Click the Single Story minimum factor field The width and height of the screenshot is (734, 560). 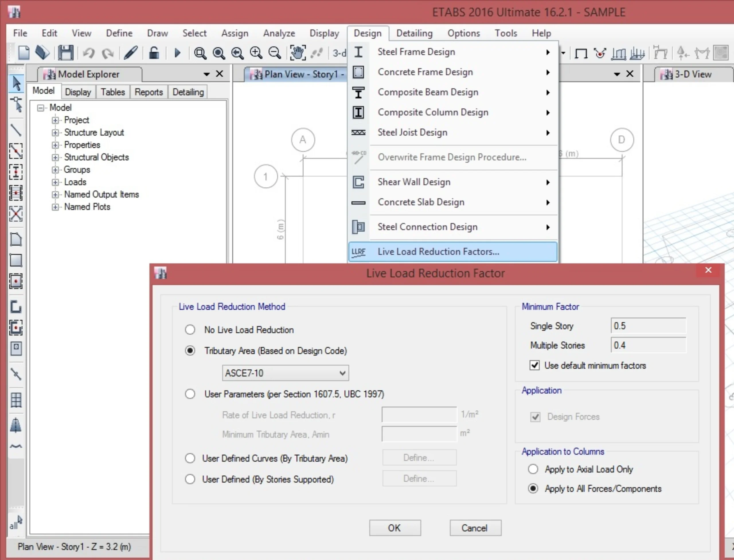point(648,326)
